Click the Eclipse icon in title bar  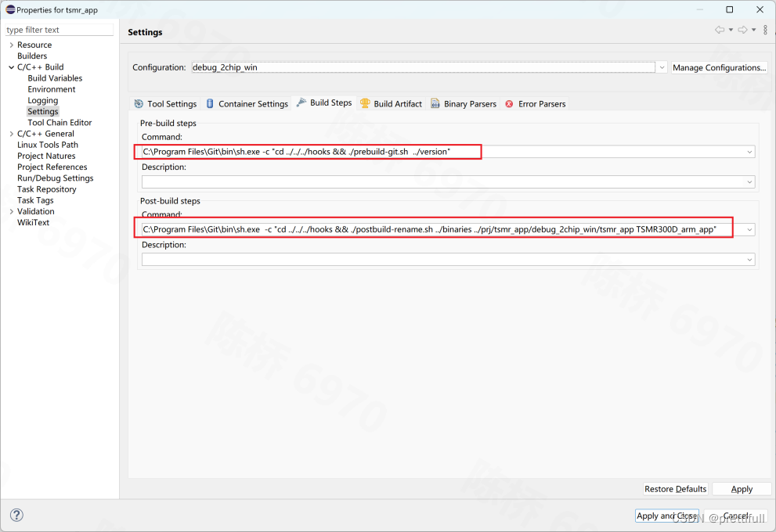pos(10,9)
